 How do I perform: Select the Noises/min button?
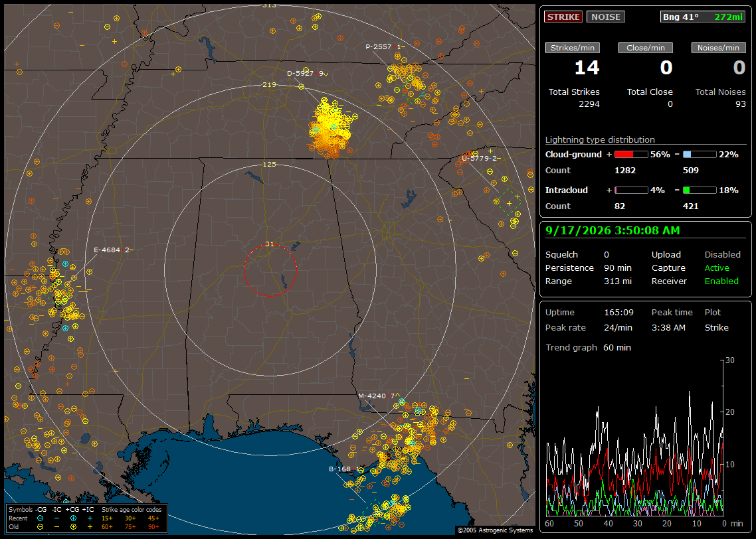click(x=718, y=48)
